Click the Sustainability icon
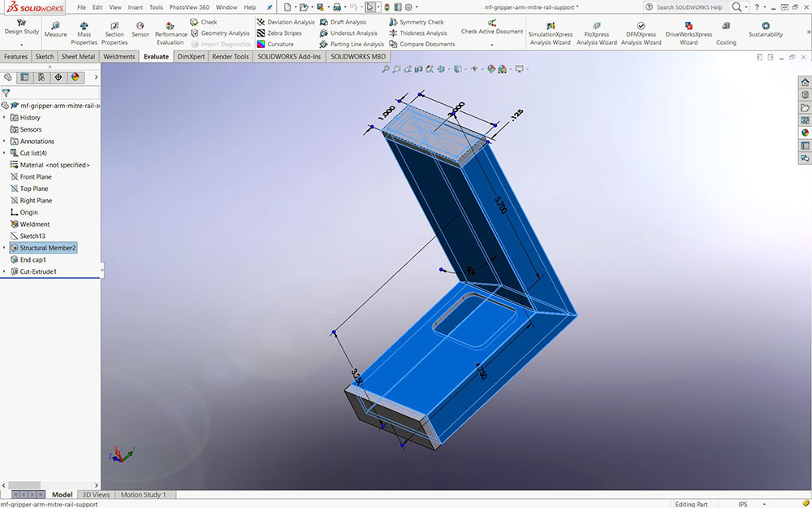The width and height of the screenshot is (812, 508). [x=765, y=27]
